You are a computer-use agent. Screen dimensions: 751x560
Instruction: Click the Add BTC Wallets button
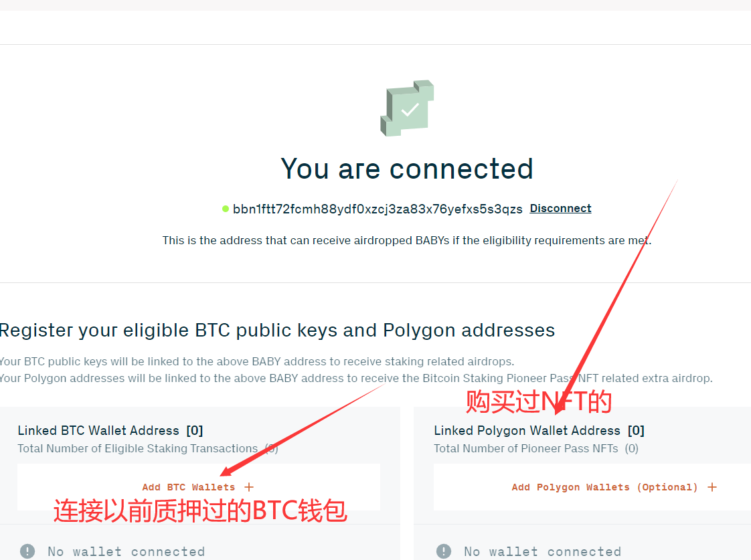pos(198,487)
